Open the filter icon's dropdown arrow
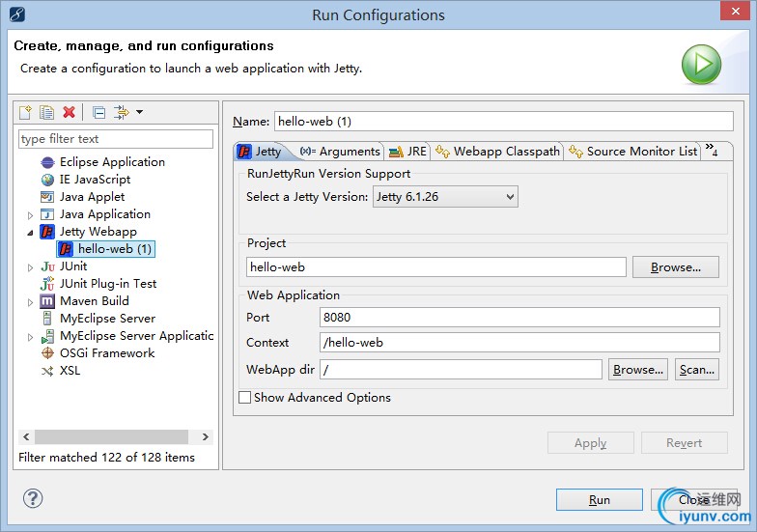Image resolution: width=757 pixels, height=532 pixels. pos(139,112)
